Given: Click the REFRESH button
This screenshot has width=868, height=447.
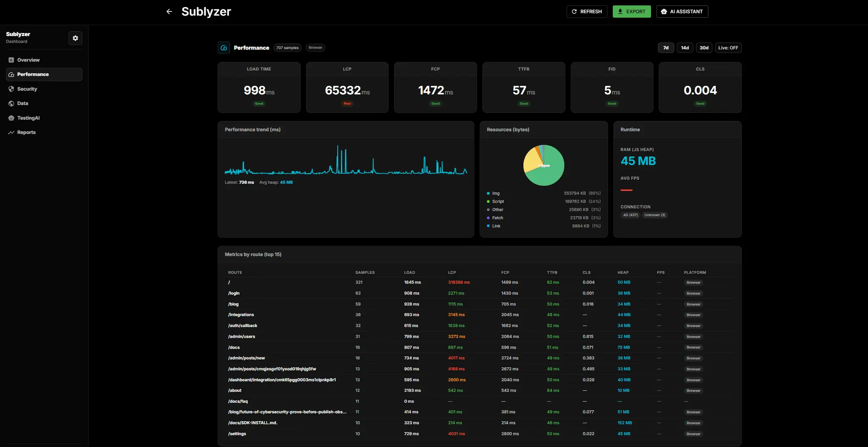Looking at the screenshot, I should (x=587, y=11).
